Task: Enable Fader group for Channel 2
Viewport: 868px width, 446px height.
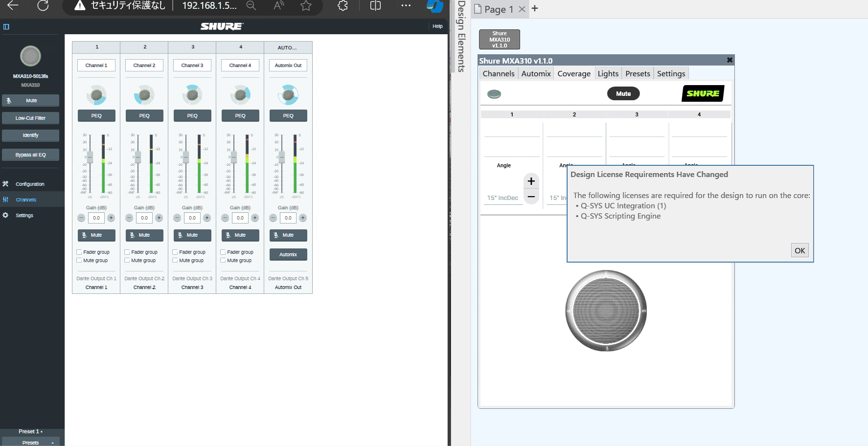Action: click(127, 252)
